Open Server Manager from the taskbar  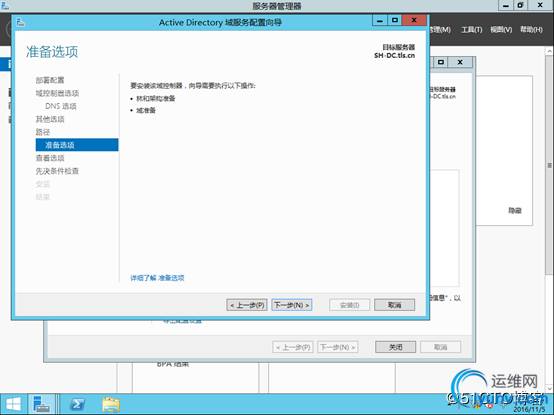click(41, 404)
